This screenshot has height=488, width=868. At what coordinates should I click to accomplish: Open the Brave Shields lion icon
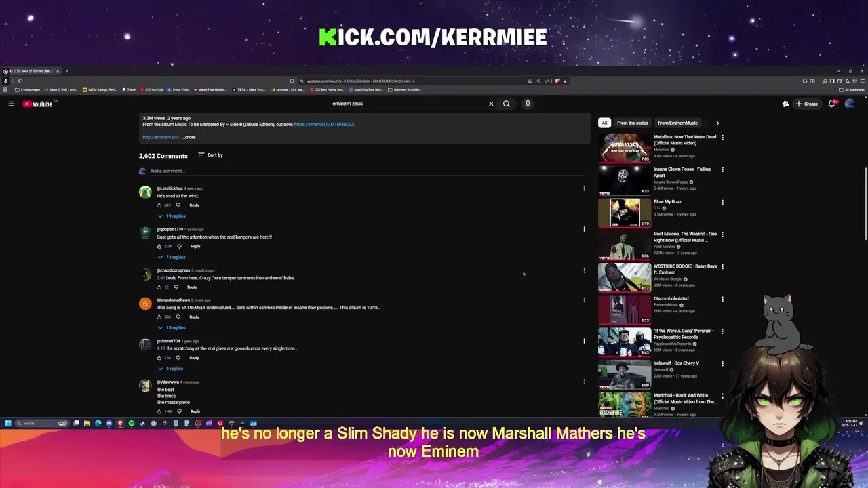click(x=557, y=81)
